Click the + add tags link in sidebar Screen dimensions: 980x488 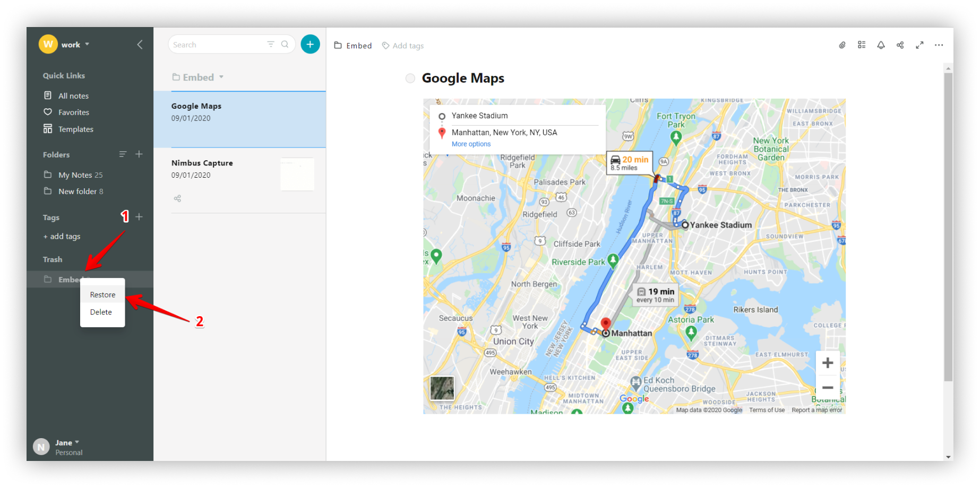pyautogui.click(x=62, y=237)
